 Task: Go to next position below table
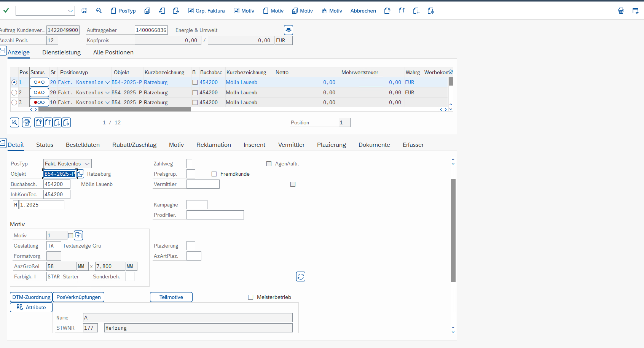pos(57,122)
